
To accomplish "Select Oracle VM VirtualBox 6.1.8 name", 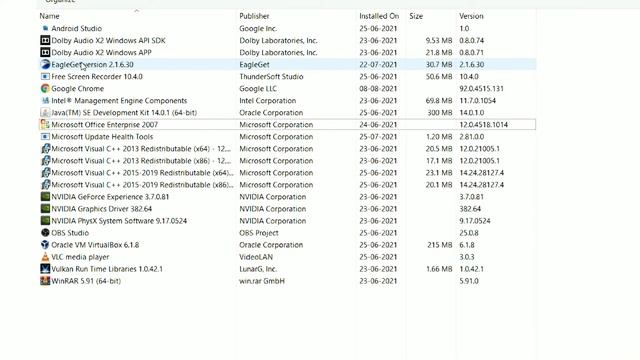I will (95, 245).
